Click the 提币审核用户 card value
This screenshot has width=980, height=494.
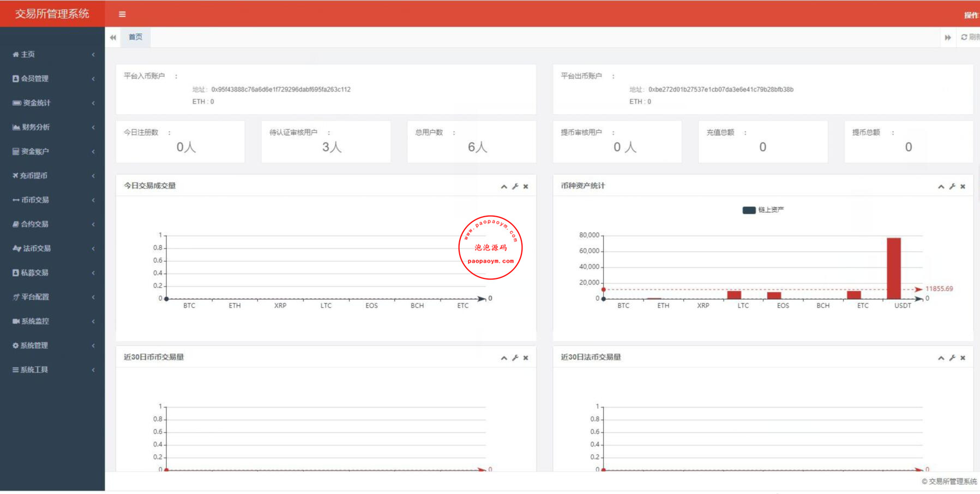pos(625,147)
